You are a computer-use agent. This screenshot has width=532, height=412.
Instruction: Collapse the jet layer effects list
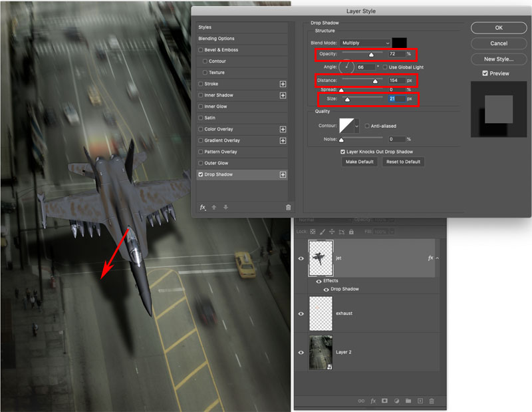[x=438, y=258]
